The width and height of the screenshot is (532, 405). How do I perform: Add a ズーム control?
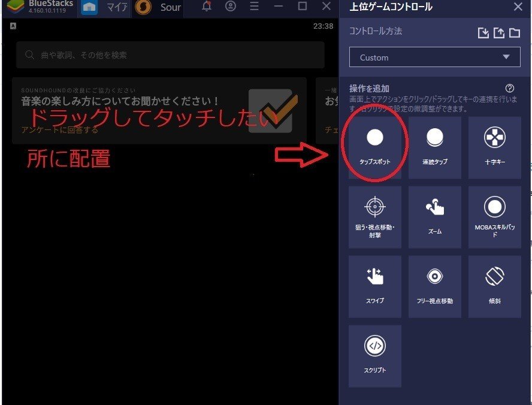[x=435, y=216]
